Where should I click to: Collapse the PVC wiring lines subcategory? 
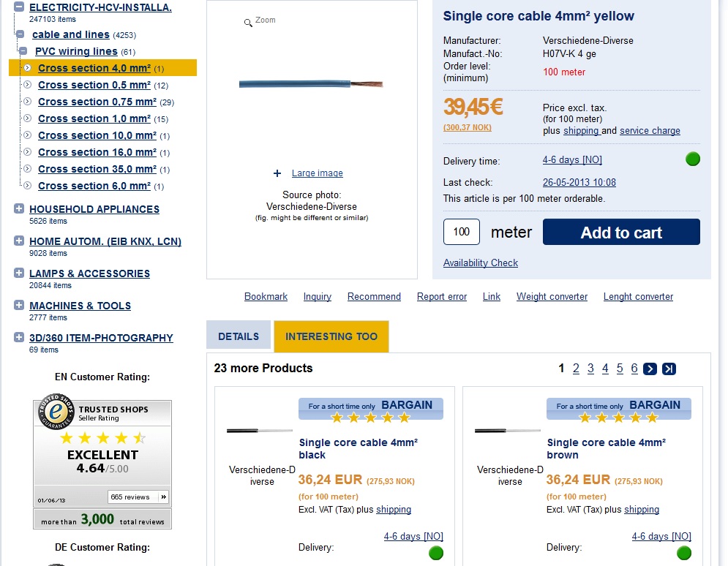coord(23,51)
